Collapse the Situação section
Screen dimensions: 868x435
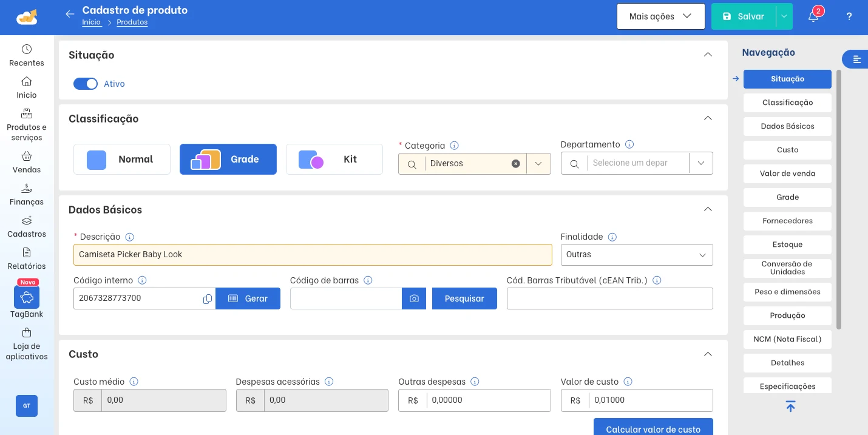point(708,55)
